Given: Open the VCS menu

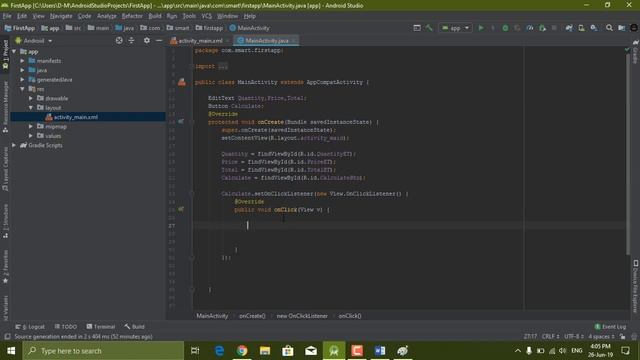Looking at the screenshot, I should coord(207,16).
